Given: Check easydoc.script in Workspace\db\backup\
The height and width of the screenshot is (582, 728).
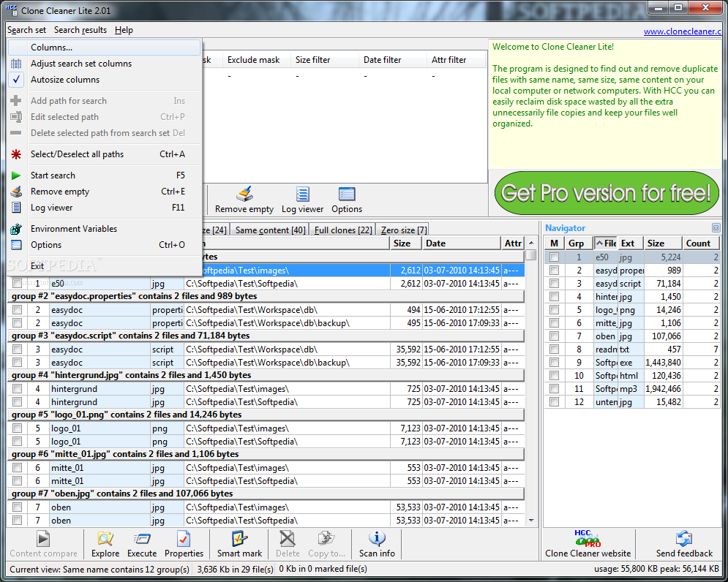Looking at the screenshot, I should click(17, 363).
